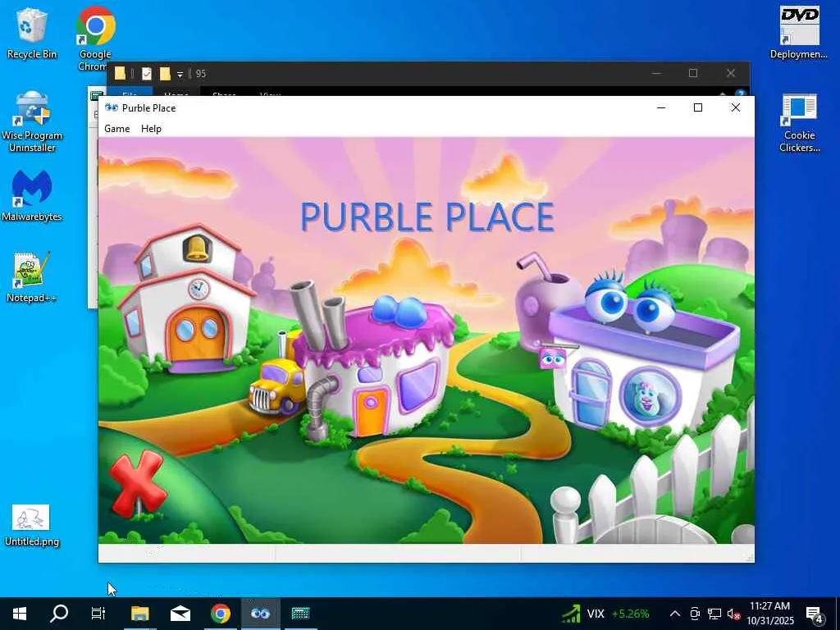Maximize the Purble Place window
The height and width of the screenshot is (630, 840).
tap(697, 107)
